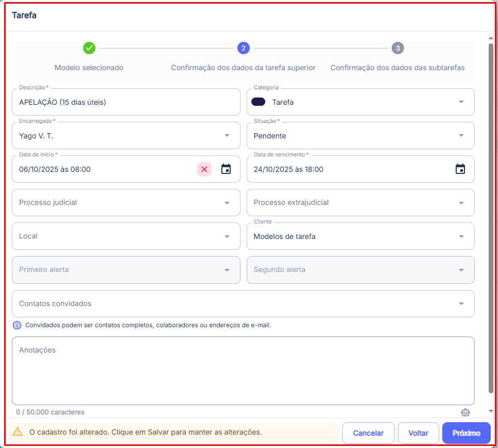
Task: Click the 'O cadastro foi alterado' warning message
Action: (x=146, y=432)
